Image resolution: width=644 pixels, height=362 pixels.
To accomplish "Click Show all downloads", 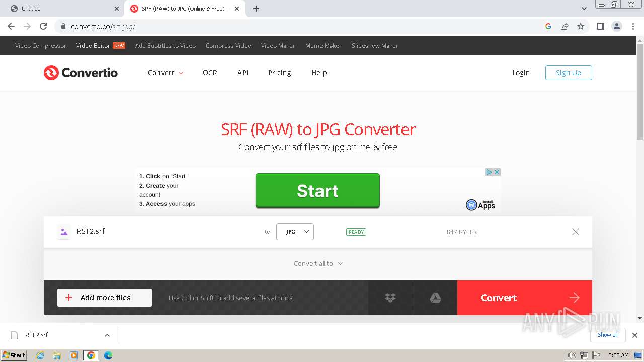I will [x=608, y=335].
